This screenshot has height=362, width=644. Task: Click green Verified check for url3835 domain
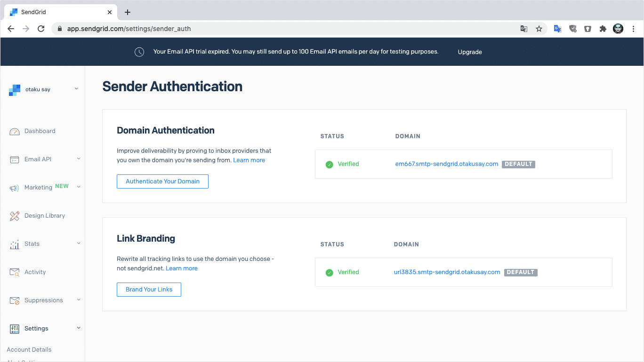coord(330,273)
